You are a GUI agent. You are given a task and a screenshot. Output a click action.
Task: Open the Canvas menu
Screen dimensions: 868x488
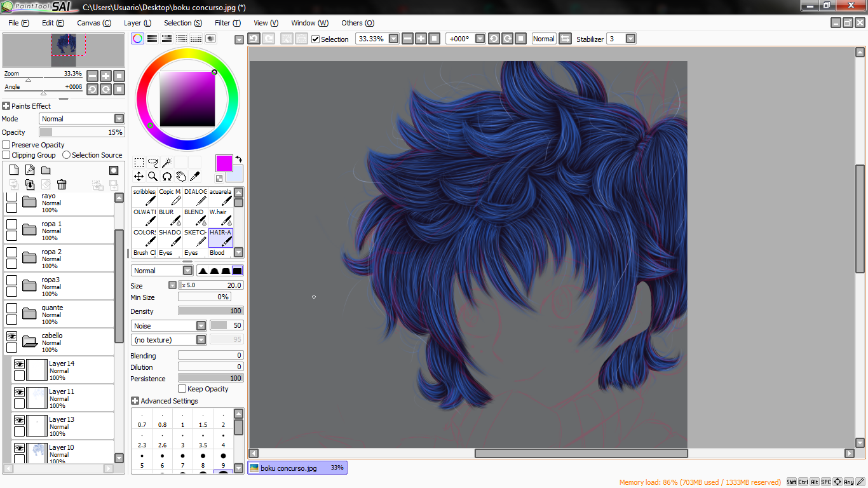(x=94, y=23)
